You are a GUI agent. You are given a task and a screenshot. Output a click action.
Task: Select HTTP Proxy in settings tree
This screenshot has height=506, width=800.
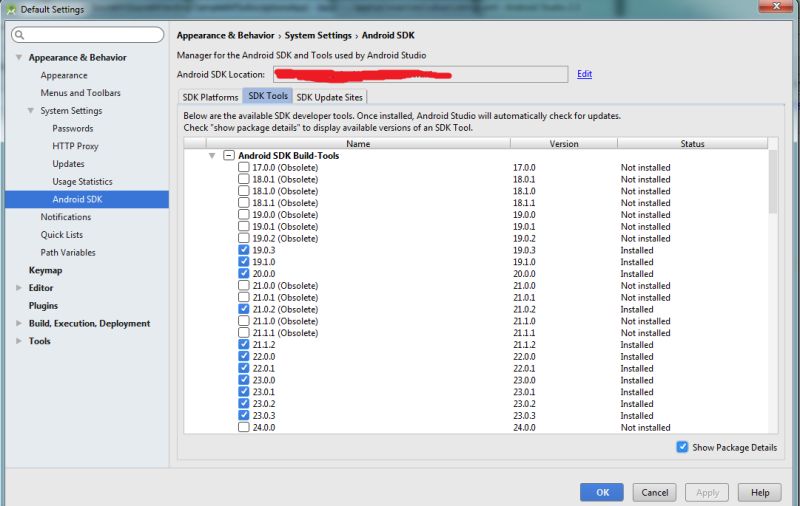point(75,146)
